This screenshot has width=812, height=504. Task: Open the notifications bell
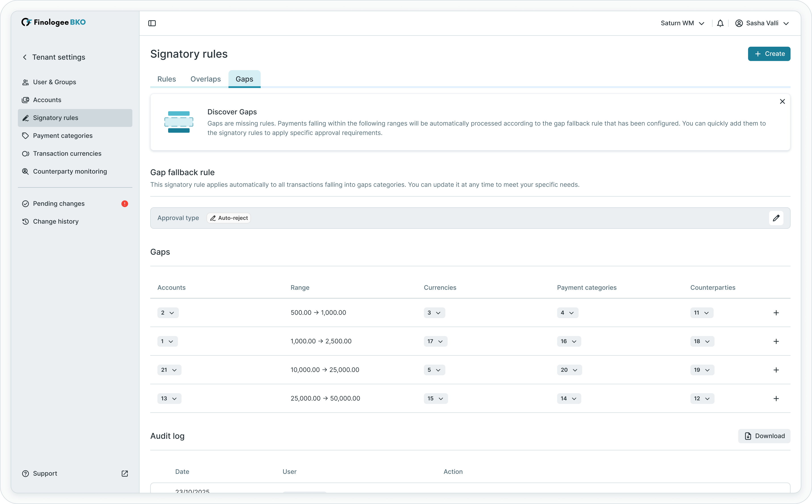coord(720,23)
